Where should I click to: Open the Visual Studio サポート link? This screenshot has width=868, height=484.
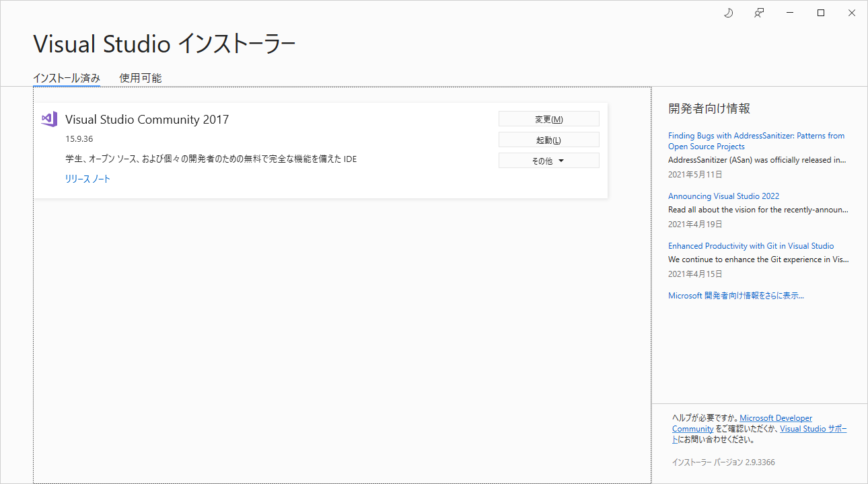pyautogui.click(x=813, y=428)
